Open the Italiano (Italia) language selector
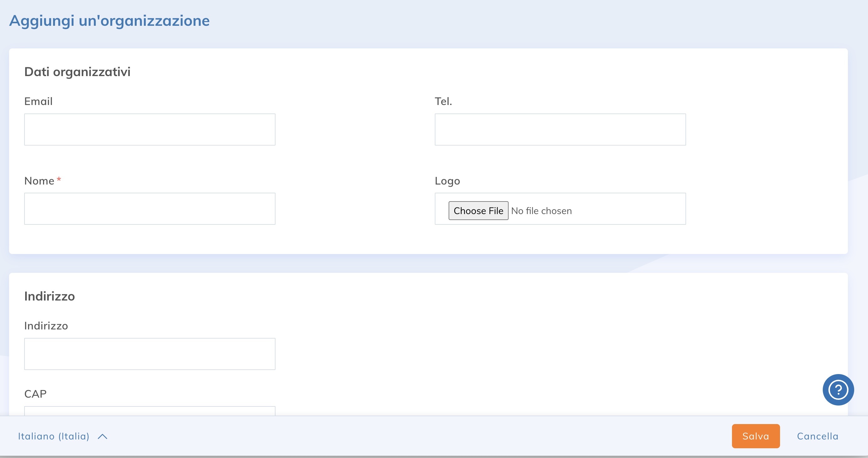Viewport: 868px width, 458px height. click(54, 436)
